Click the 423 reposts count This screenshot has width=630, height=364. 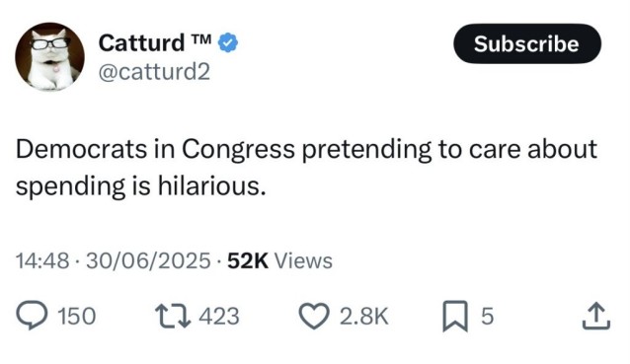(x=219, y=316)
